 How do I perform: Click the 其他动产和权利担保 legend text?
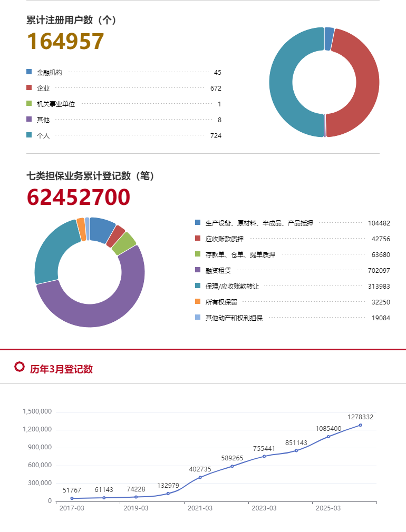[234, 318]
